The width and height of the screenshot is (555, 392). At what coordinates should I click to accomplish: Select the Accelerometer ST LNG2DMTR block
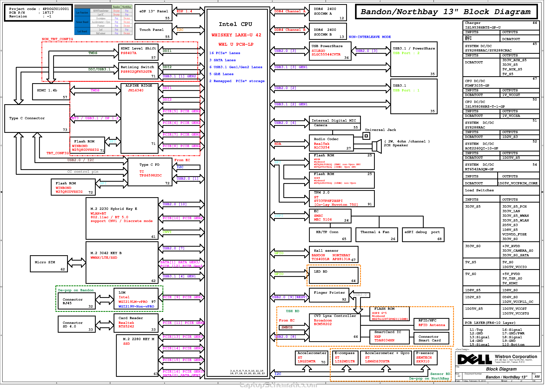(x=312, y=358)
